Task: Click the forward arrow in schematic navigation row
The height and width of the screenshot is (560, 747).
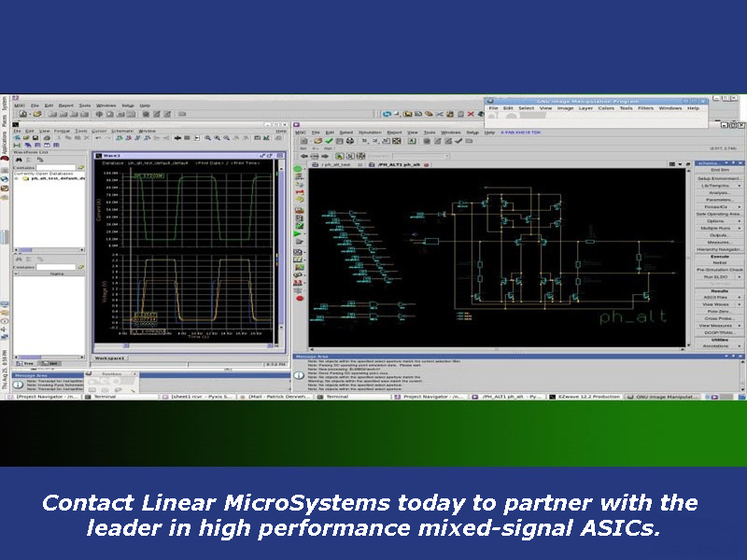Action: click(x=325, y=156)
